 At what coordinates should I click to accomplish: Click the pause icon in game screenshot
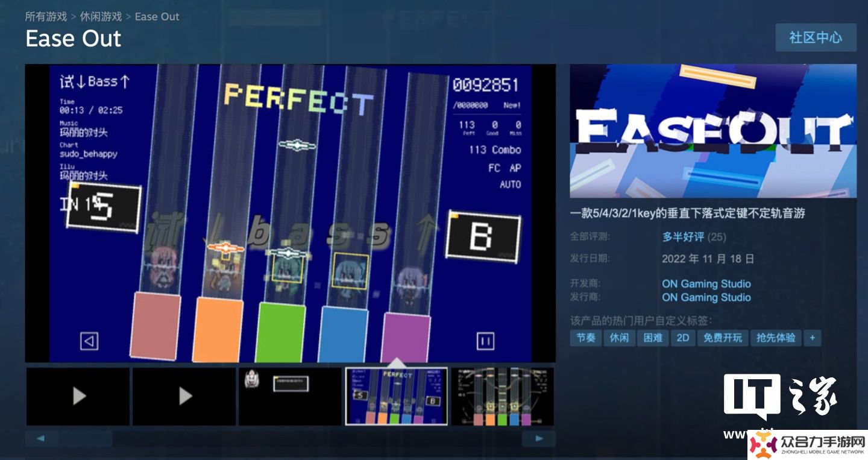(x=485, y=341)
